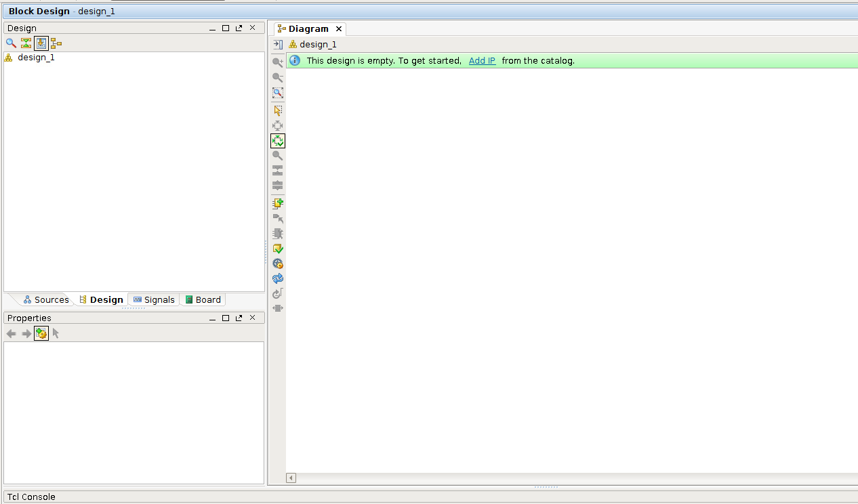Float the Design panel
The height and width of the screenshot is (504, 858).
pos(239,28)
